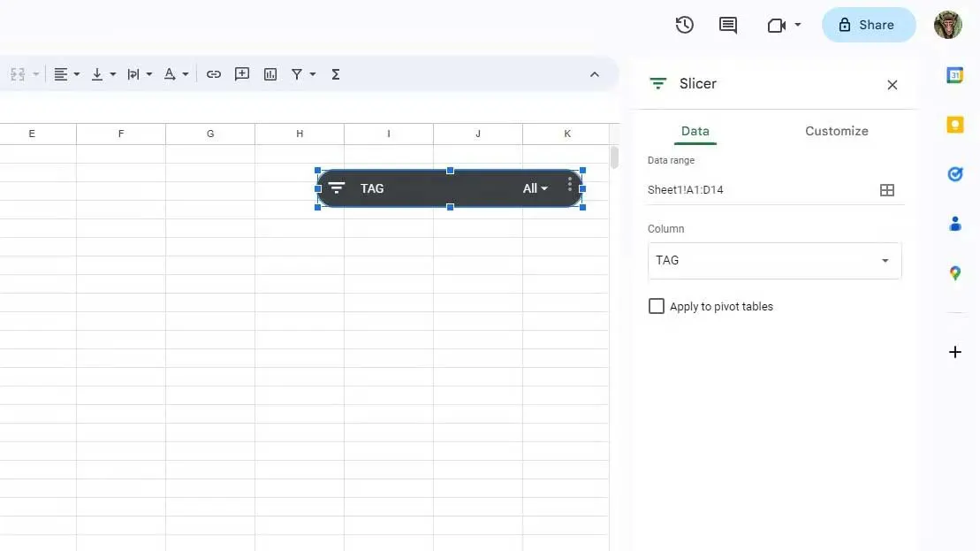The height and width of the screenshot is (551, 980).
Task: Create a filter from the toolbar
Action: pyautogui.click(x=298, y=74)
